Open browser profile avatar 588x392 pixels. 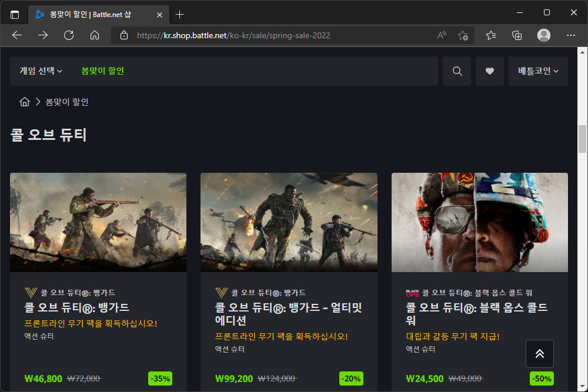544,35
